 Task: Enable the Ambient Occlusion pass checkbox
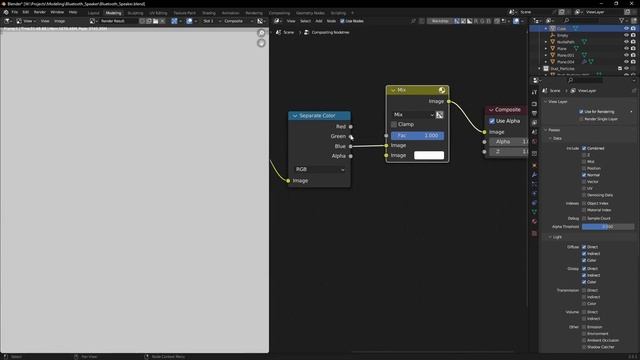tap(584, 340)
